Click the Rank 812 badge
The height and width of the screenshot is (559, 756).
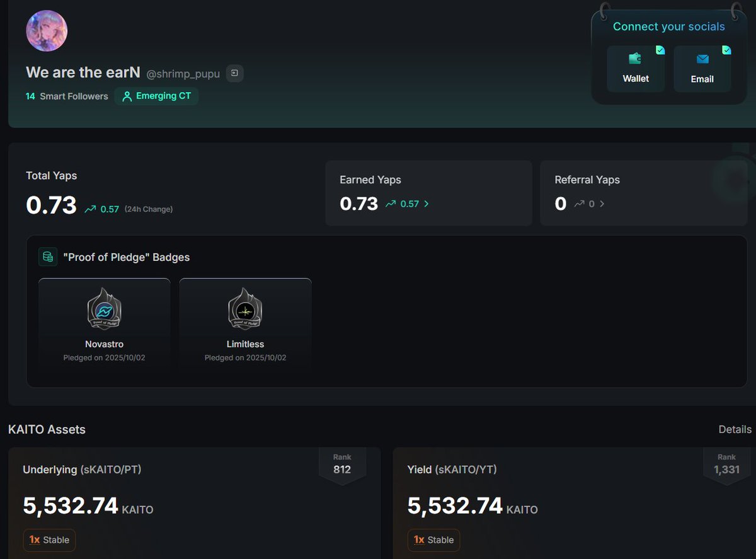tap(342, 465)
